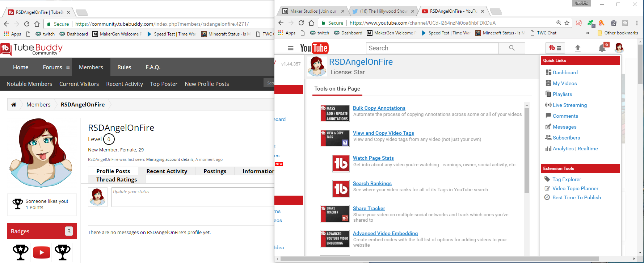The image size is (644, 263).
Task: Open the Apps shortcut in the TubeBuddy window bookmarks
Action: pos(12,34)
